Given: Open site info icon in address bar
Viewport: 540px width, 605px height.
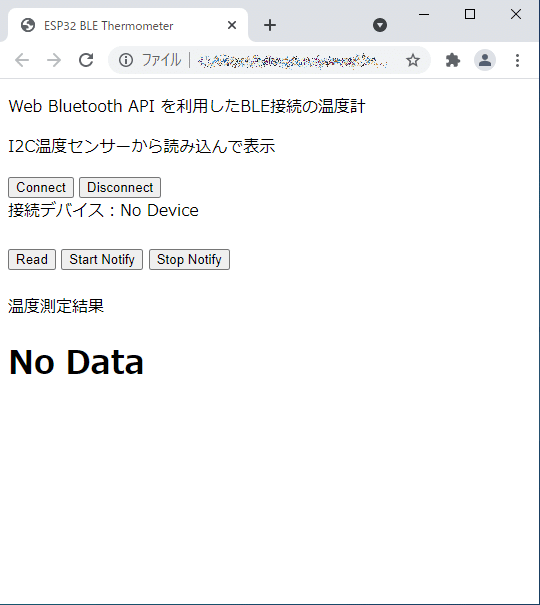Looking at the screenshot, I should [x=126, y=60].
